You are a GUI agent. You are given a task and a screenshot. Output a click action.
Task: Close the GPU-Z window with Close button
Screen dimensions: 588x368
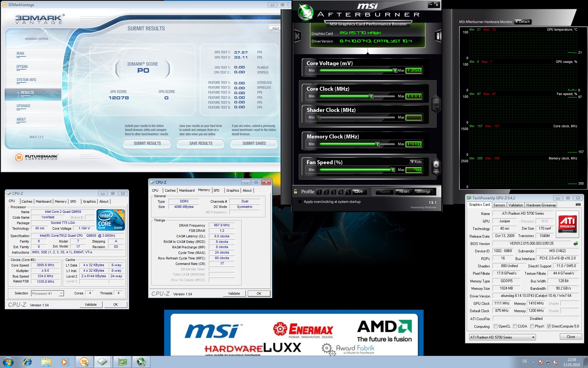571,337
